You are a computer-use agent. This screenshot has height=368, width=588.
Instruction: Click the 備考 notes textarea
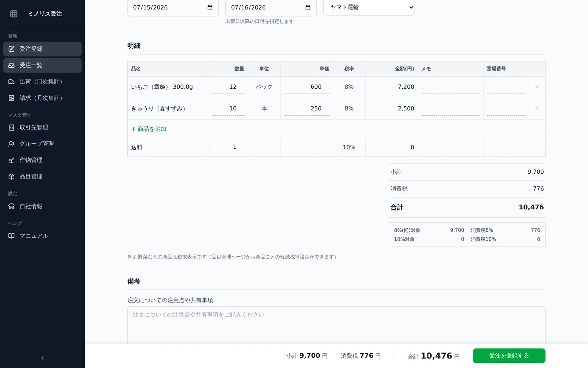pos(336,325)
